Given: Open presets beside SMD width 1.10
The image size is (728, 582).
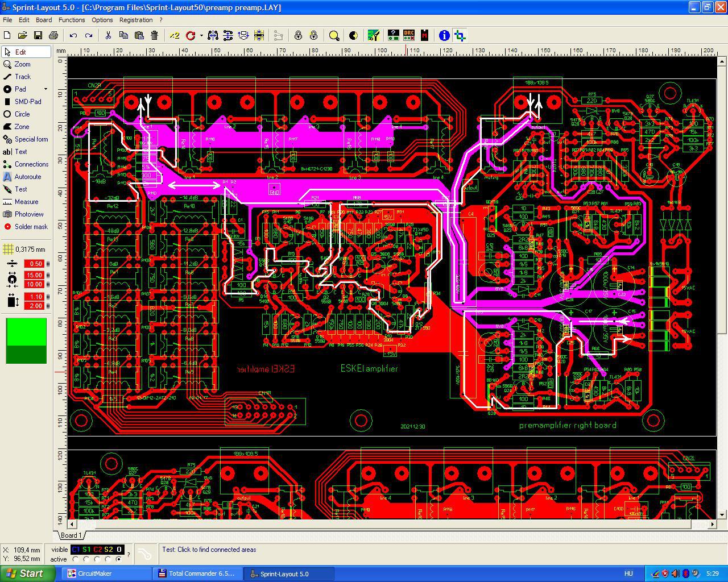Looking at the screenshot, I should [x=48, y=297].
